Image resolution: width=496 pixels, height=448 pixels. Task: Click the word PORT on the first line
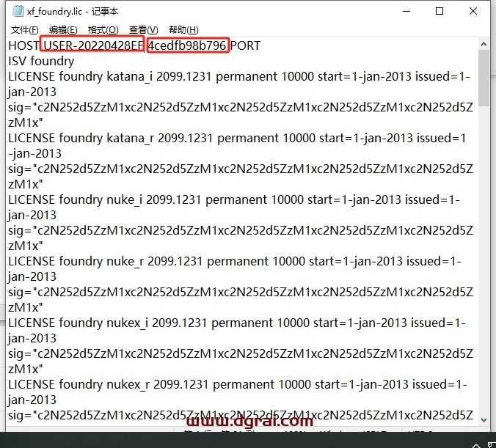(245, 45)
